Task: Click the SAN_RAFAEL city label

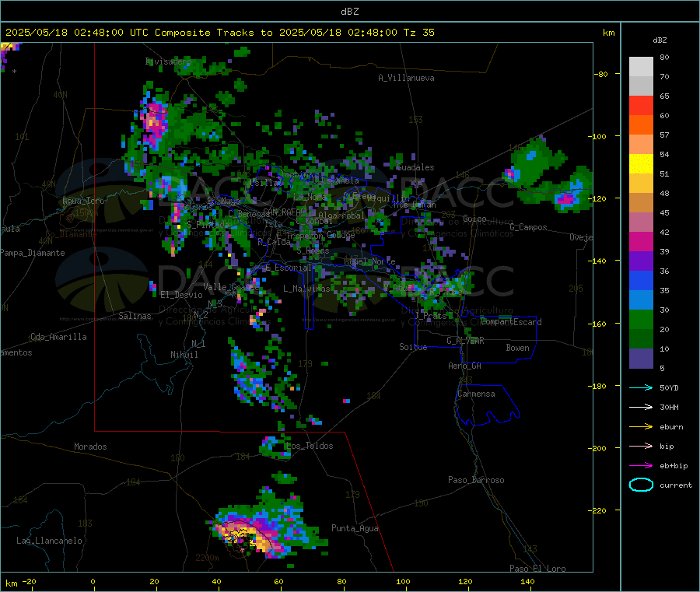Action: pyautogui.click(x=285, y=212)
